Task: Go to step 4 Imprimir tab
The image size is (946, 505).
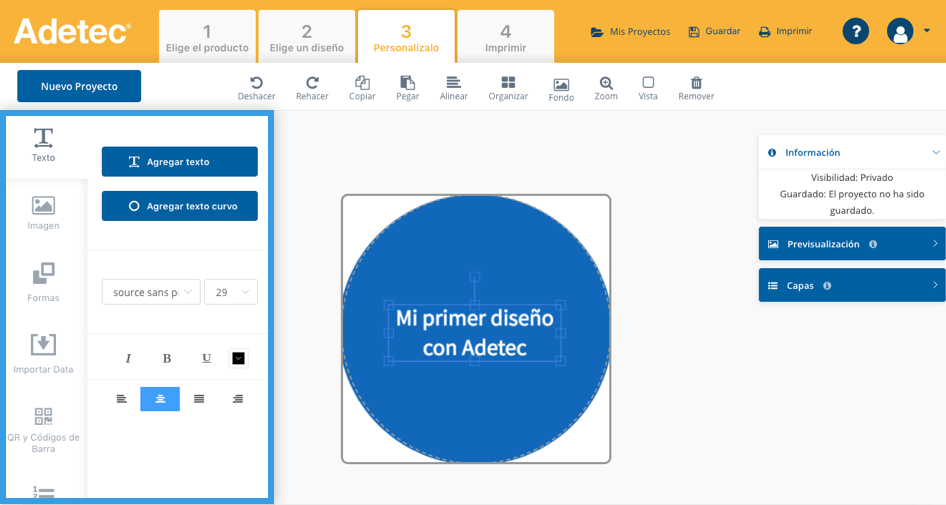Action: click(x=506, y=36)
